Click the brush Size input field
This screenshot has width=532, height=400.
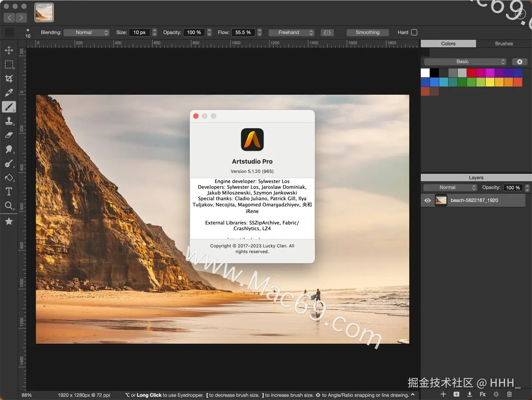139,32
